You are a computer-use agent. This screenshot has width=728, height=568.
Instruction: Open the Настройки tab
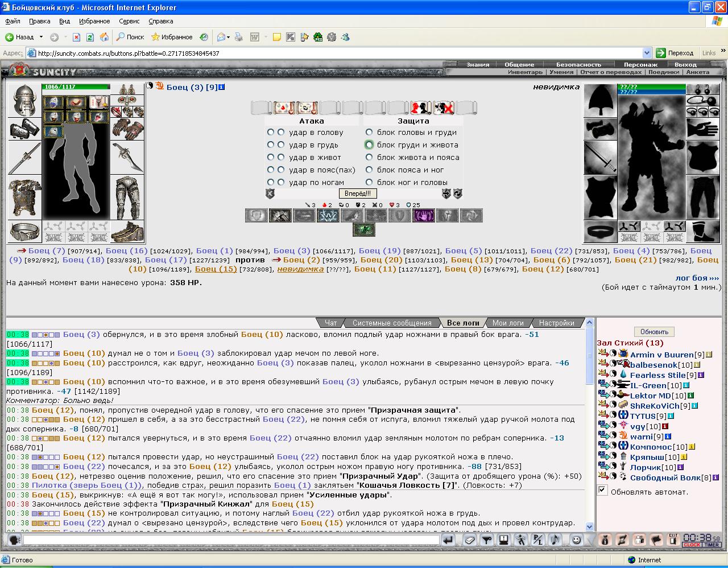[556, 323]
